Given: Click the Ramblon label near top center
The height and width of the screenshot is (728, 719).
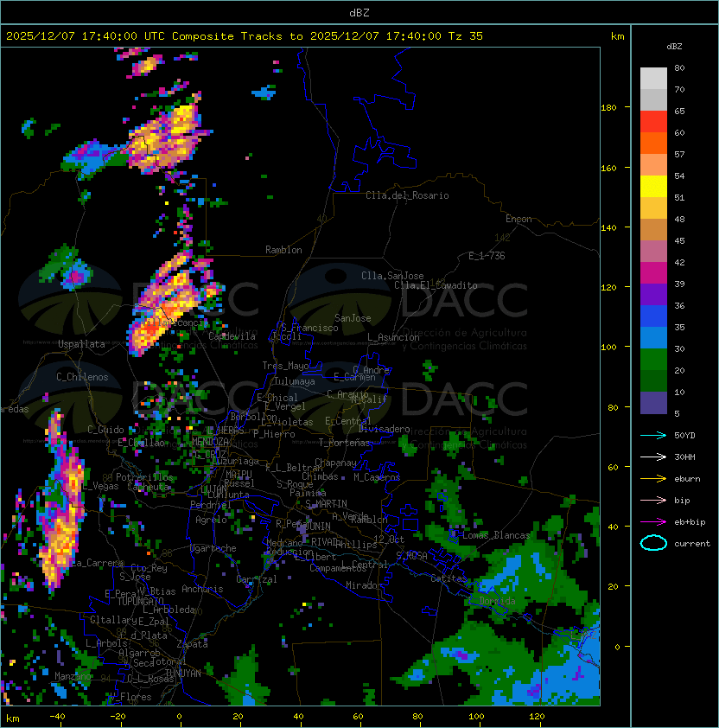Looking at the screenshot, I should pos(283,250).
